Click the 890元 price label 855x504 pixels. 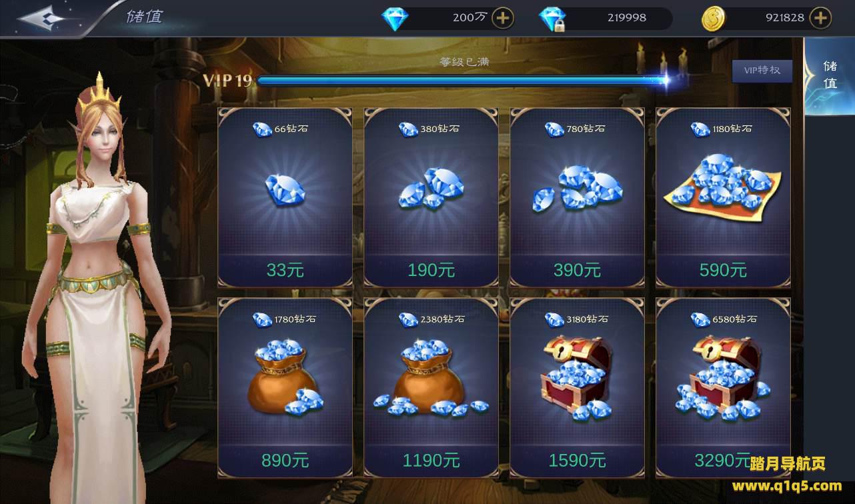[x=285, y=460]
